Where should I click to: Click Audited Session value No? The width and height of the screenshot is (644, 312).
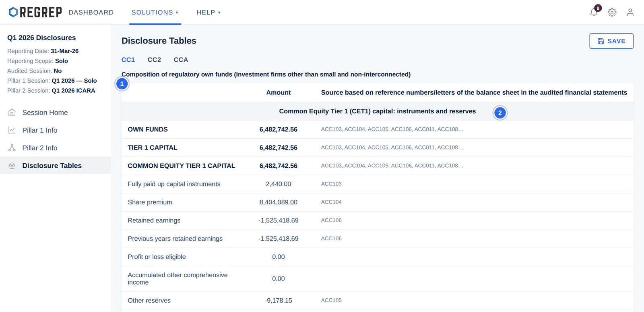58,71
